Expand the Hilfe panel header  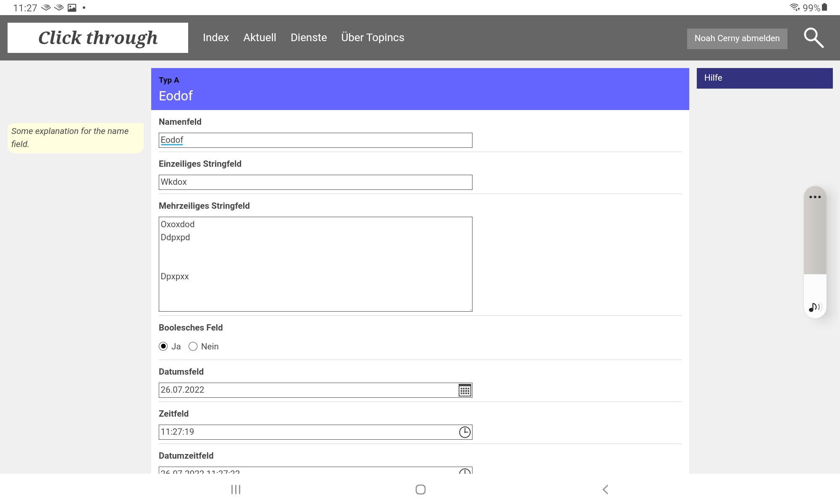[764, 78]
